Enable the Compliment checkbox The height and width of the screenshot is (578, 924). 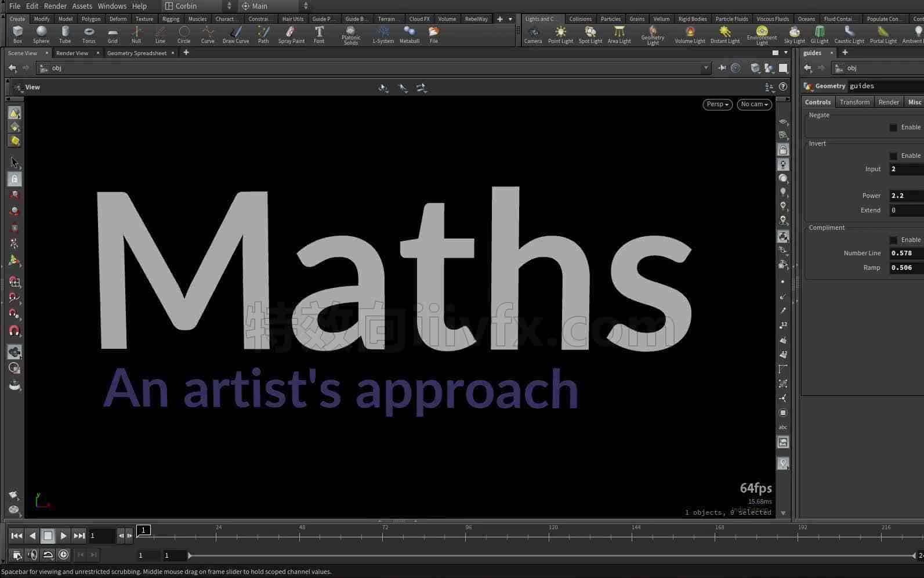pos(893,240)
